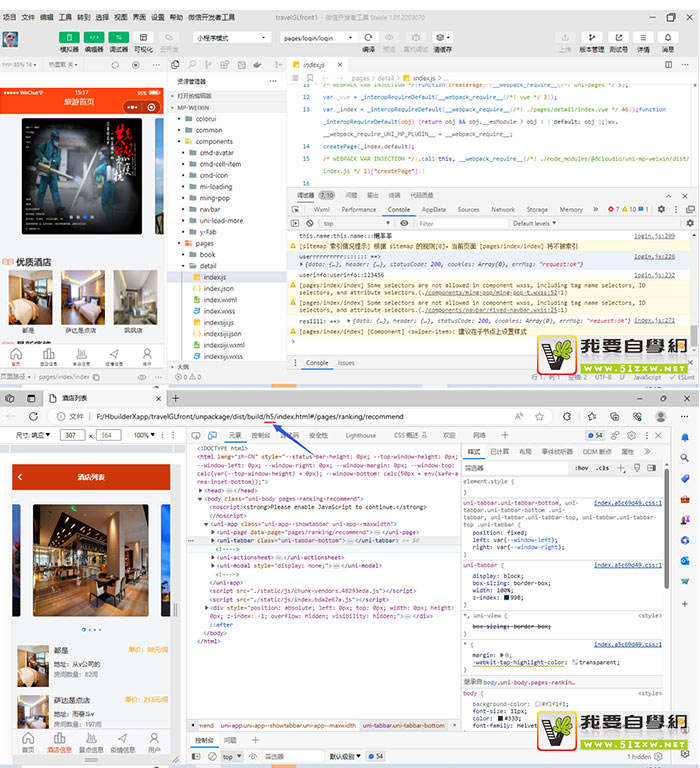Toggle the debugger (调试器) panel button
Image resolution: width=700 pixels, height=768 pixels.
coord(118,37)
